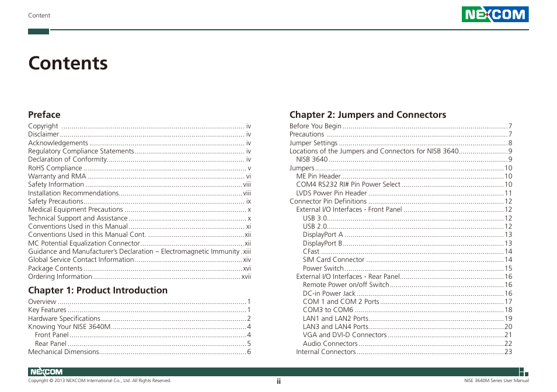Image resolution: width=557 pixels, height=392 pixels.
Task: Jump to Mechanical Dimensions
Action: tap(140, 352)
